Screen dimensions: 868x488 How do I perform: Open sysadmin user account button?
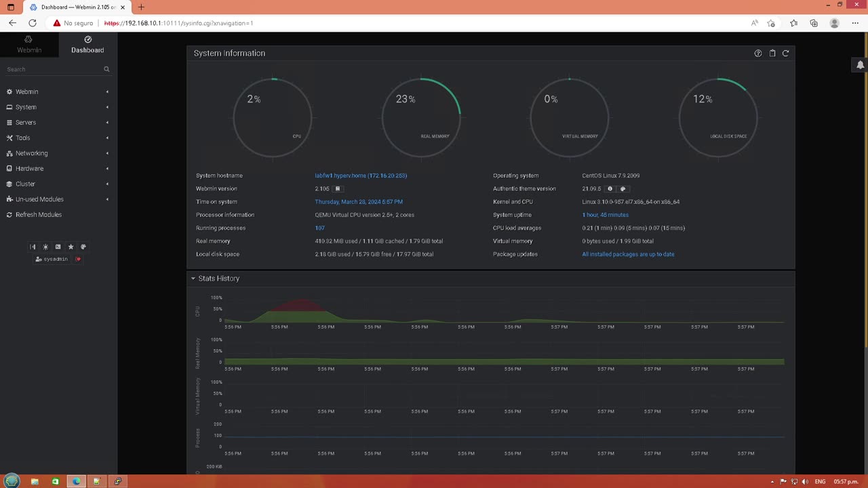[52, 259]
